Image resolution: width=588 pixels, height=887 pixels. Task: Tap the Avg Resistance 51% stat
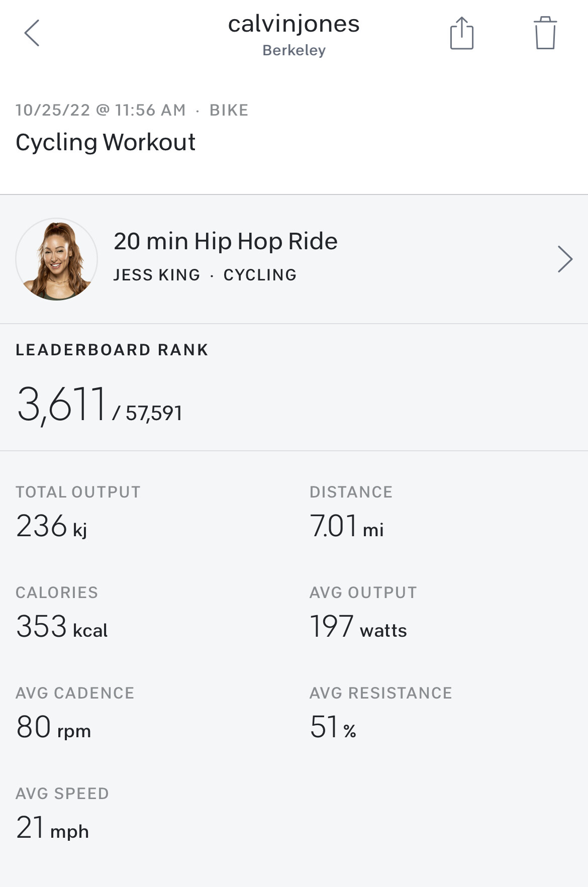(x=380, y=714)
